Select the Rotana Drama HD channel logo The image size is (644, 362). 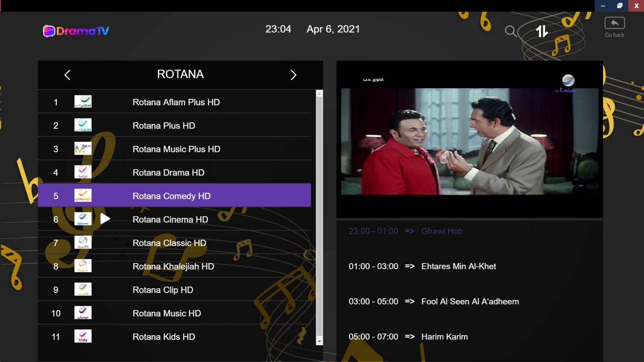click(x=83, y=172)
